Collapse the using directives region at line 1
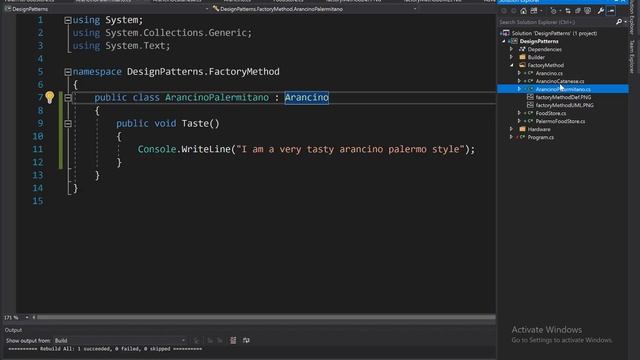 tap(68, 20)
